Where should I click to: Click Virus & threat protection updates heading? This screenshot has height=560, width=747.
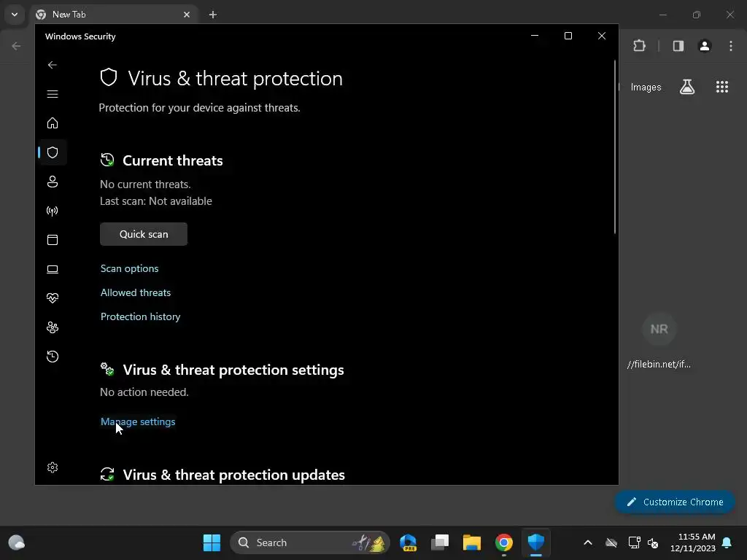click(x=233, y=475)
